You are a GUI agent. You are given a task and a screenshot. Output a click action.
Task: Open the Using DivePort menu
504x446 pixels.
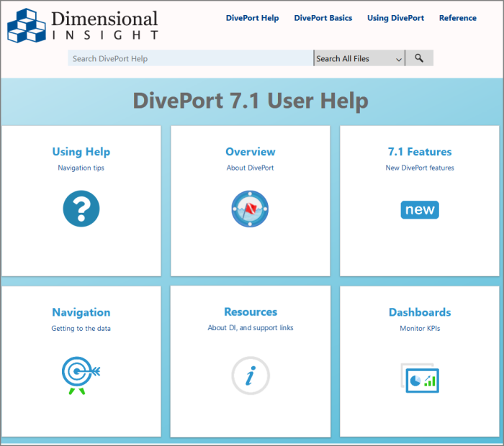coord(396,18)
